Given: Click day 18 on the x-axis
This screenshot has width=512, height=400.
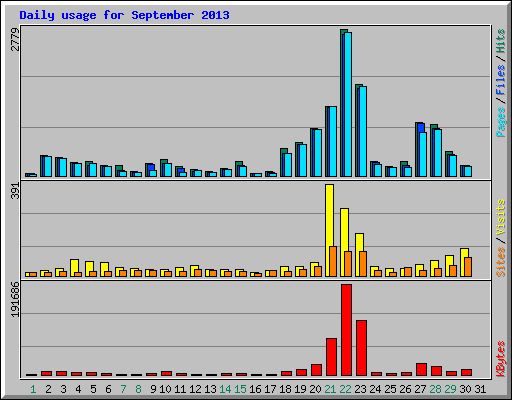Looking at the screenshot, I should pos(286,389).
